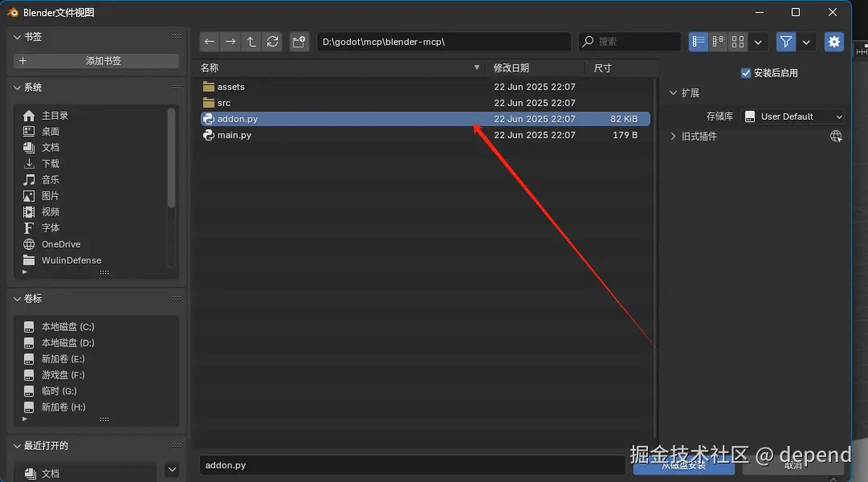Collapse the 书签 panel
Screen dimensions: 868x482
(17, 37)
